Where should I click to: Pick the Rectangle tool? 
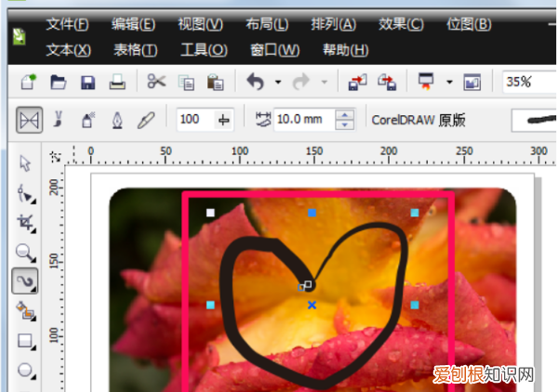[x=25, y=340]
